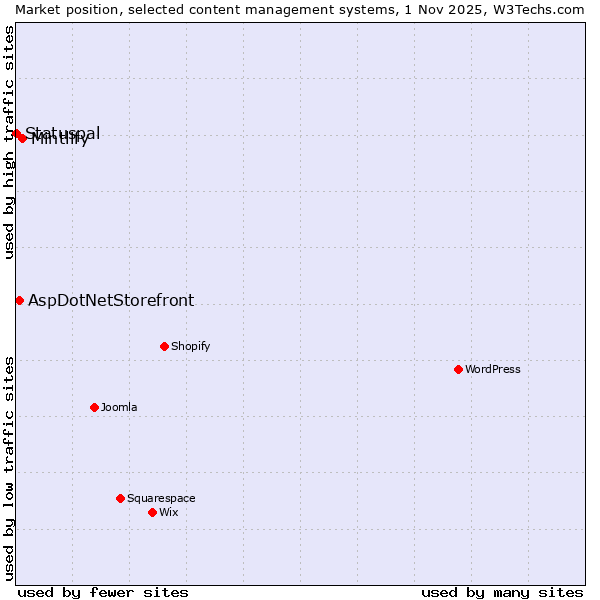
Task: Select the red Shopify diamond marker
Action: pos(164,346)
